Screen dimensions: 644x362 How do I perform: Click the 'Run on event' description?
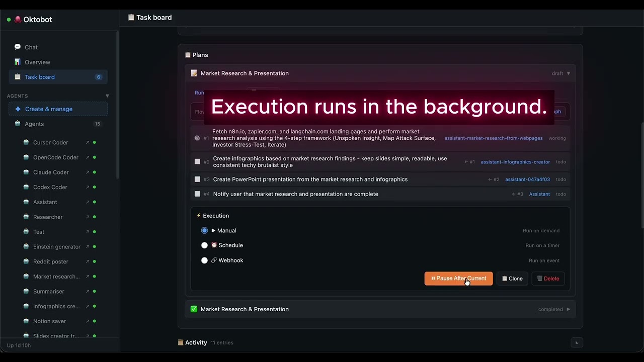point(544,261)
